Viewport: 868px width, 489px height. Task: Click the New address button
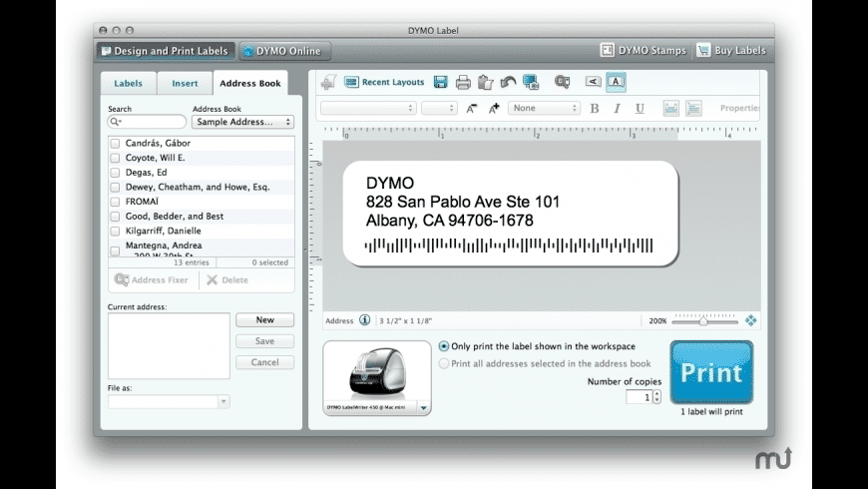click(264, 320)
